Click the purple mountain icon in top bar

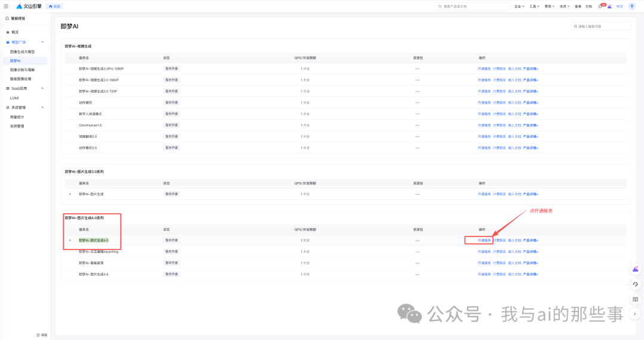[x=609, y=6]
